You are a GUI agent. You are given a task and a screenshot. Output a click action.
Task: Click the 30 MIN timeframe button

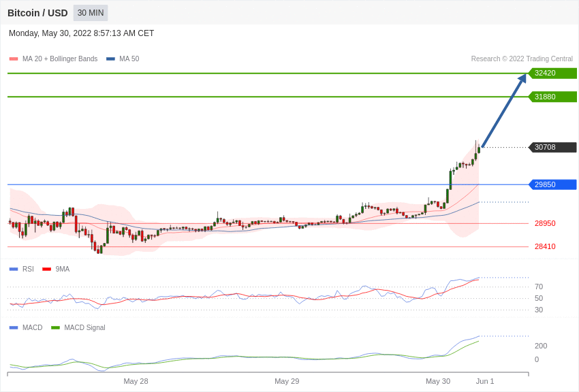click(x=91, y=13)
